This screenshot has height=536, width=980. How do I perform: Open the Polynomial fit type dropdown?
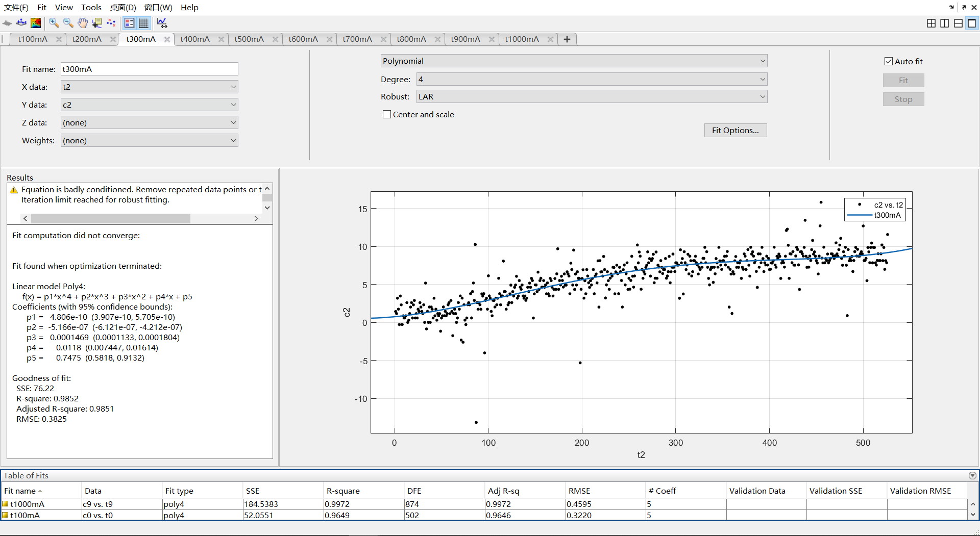point(574,61)
